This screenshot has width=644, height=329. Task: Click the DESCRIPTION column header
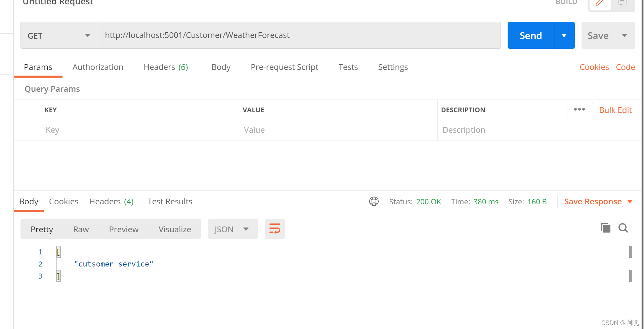pos(463,110)
